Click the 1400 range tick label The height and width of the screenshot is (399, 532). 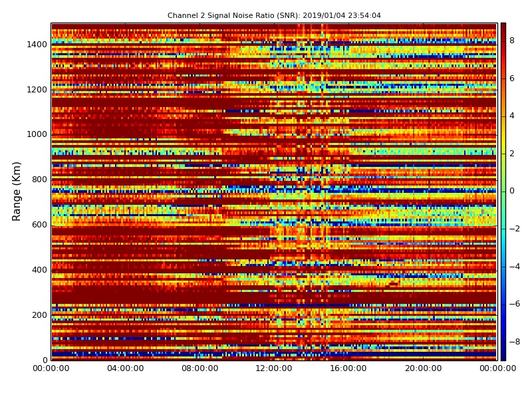point(37,45)
